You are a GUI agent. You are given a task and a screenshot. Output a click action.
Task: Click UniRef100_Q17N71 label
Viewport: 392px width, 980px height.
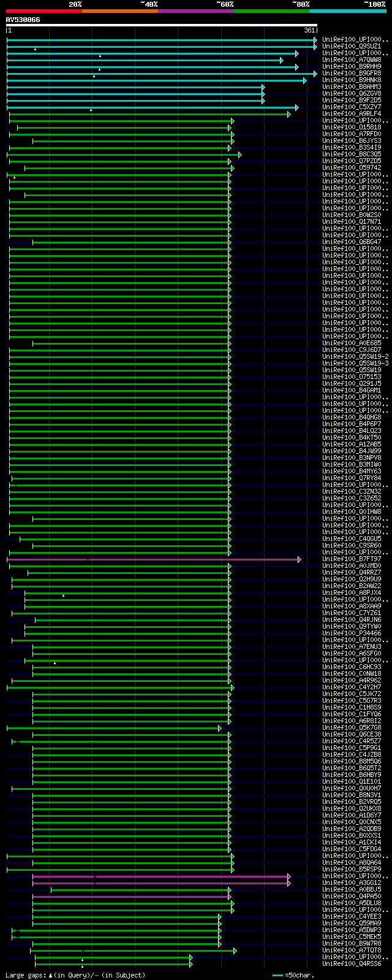pyautogui.click(x=352, y=221)
